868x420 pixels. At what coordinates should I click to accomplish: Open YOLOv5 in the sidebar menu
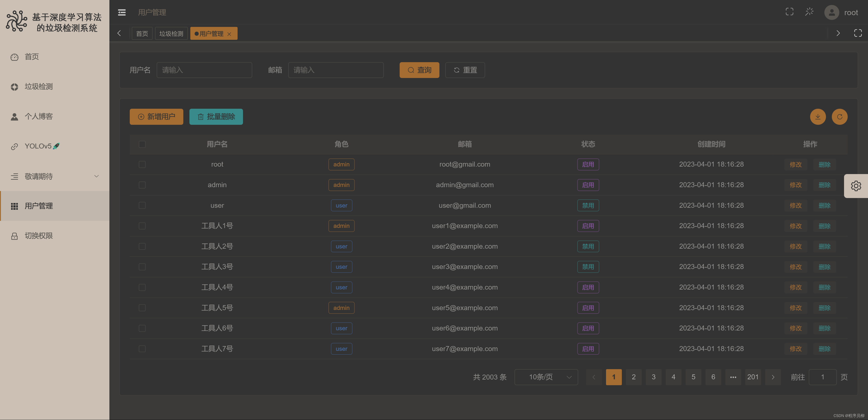coord(54,146)
